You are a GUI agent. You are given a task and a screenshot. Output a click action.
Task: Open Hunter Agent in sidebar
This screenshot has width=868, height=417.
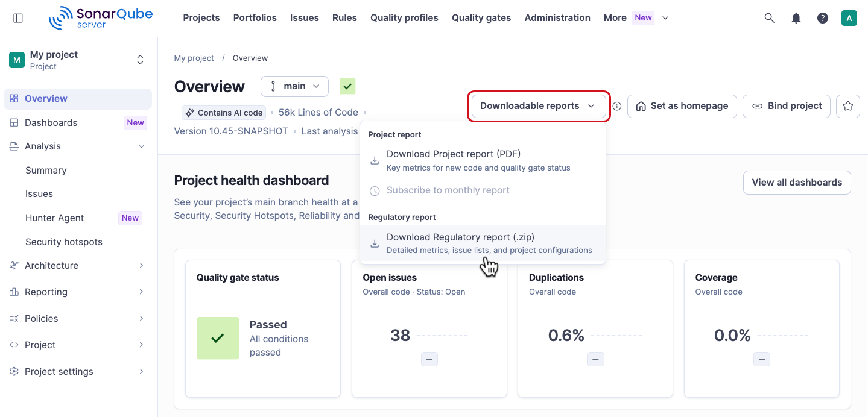point(55,218)
